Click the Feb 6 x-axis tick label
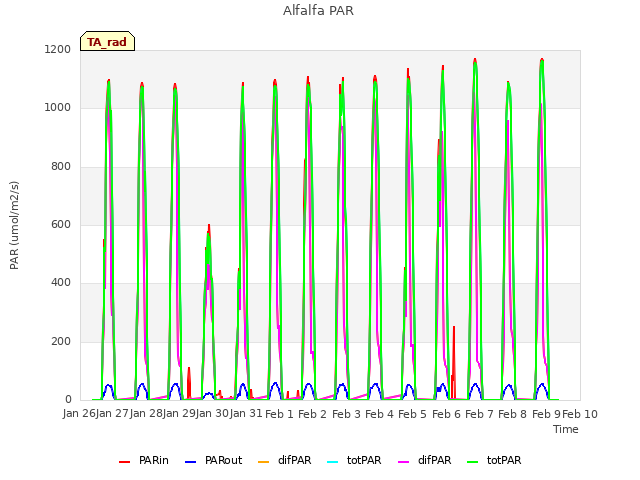 click(447, 414)
